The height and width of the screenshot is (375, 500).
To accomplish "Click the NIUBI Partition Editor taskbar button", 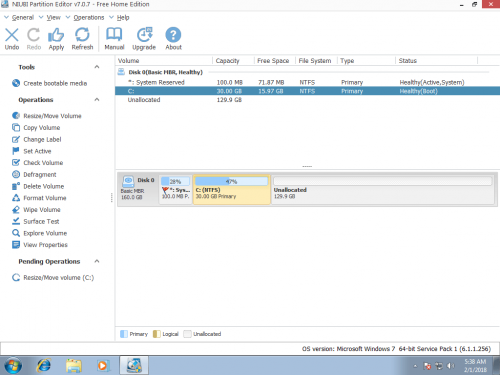I will tap(134, 366).
